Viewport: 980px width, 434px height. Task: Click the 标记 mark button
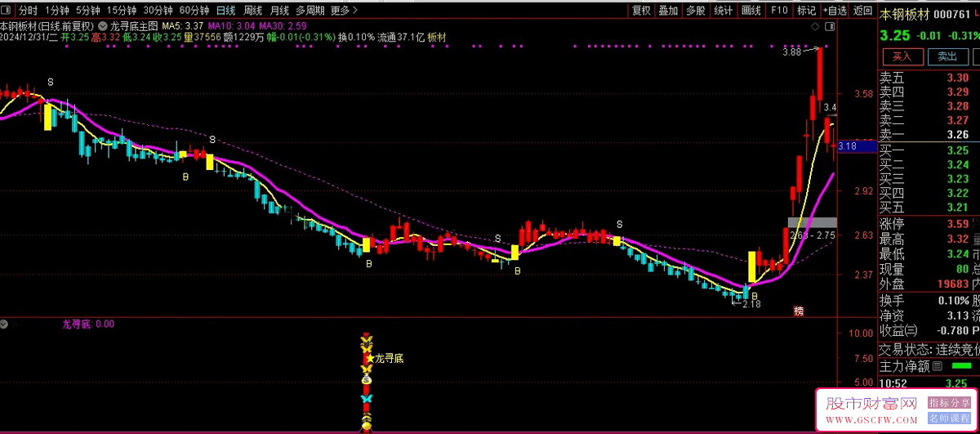tap(806, 11)
